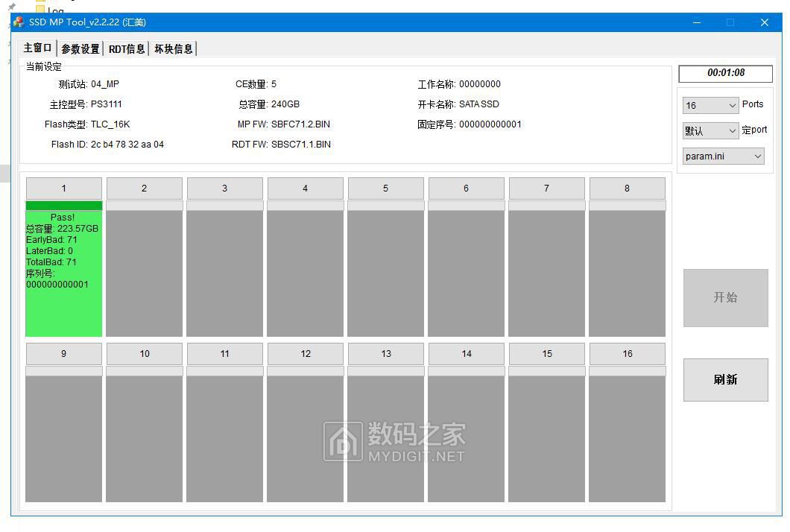Close the SSD MP Tool window
Screen dimensions: 790x532
coord(765,22)
